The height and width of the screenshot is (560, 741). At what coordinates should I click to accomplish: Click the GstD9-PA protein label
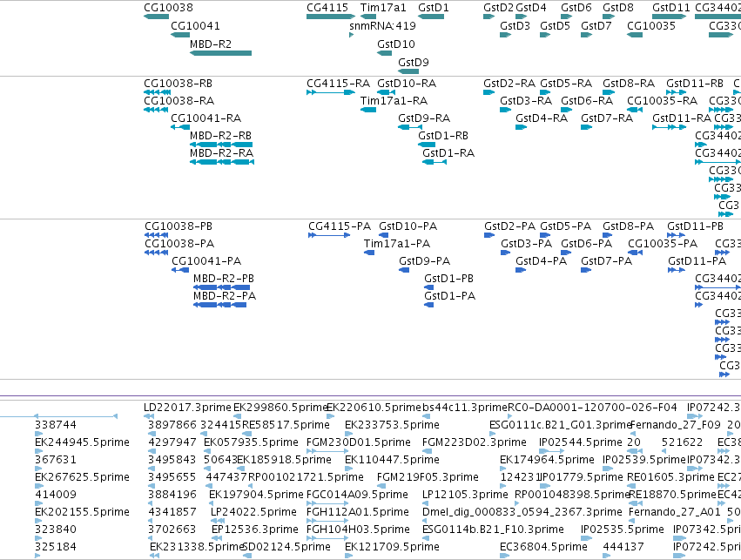(x=424, y=261)
